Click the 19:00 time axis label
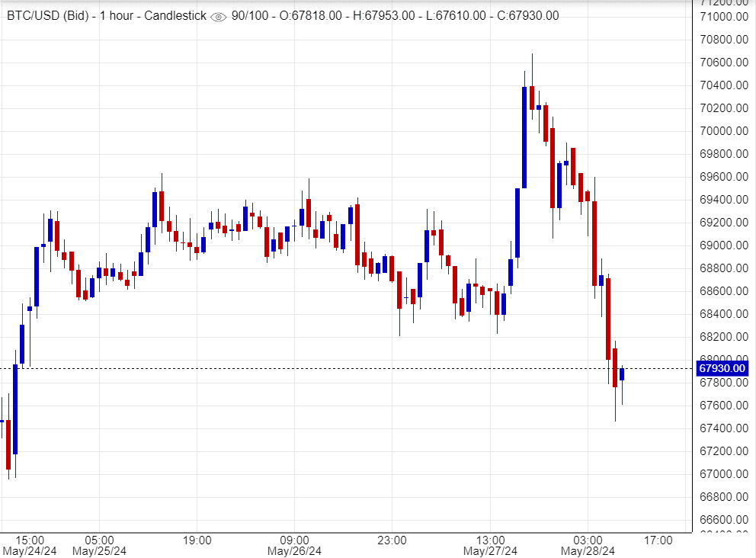This screenshot has height=558, width=756. (x=197, y=540)
